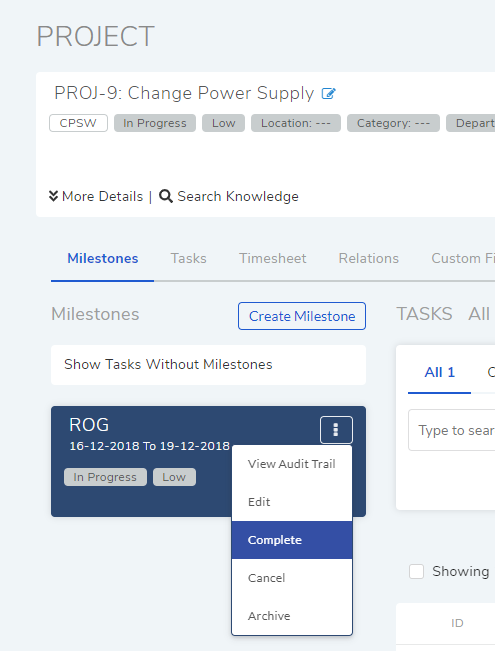Viewport: 495px width, 651px height.
Task: Click the magnifier icon before Search Knowledge
Action: (166, 196)
